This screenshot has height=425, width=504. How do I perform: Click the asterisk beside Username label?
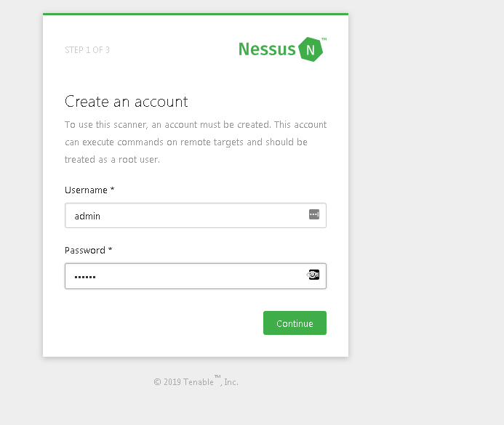(113, 190)
